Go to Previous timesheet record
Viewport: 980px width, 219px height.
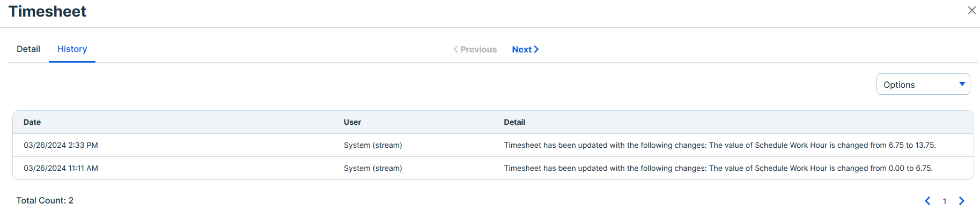tap(475, 49)
